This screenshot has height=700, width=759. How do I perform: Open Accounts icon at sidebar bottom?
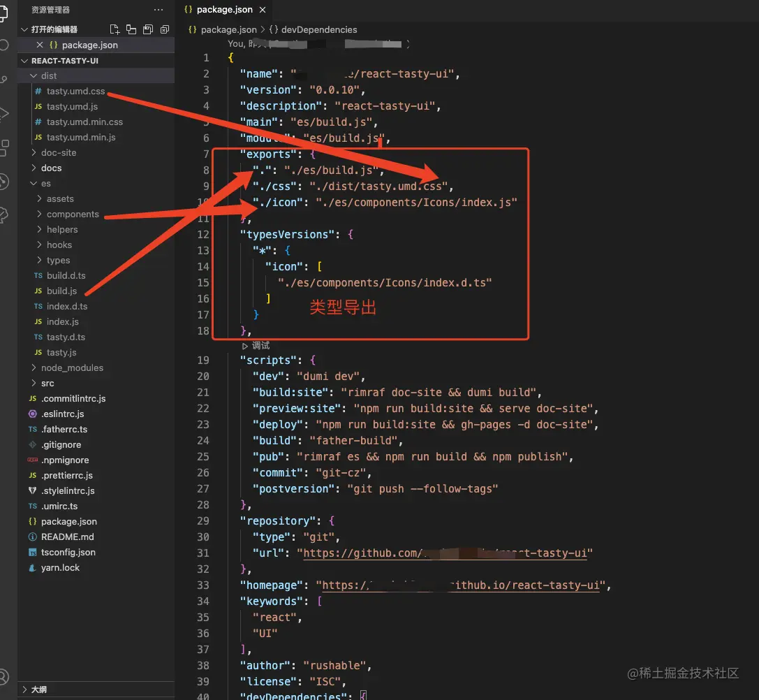click(x=4, y=676)
